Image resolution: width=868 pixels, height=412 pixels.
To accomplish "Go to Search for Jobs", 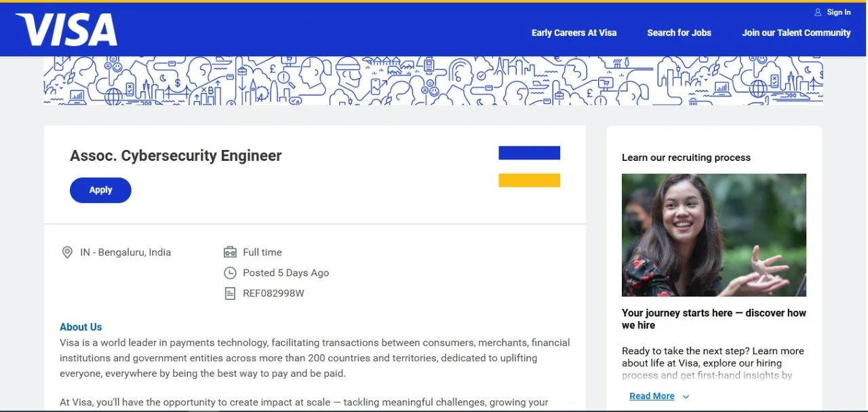I will (x=679, y=33).
